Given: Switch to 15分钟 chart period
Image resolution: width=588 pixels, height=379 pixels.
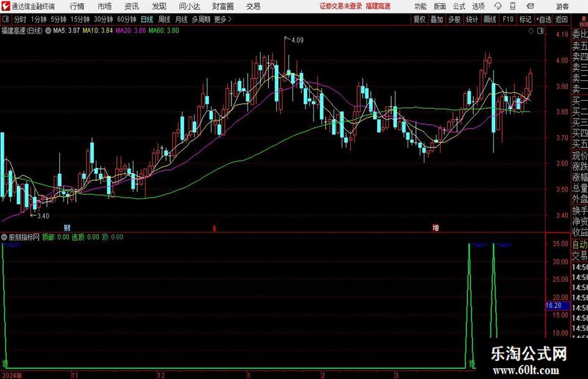Looking at the screenshot, I should (80, 19).
